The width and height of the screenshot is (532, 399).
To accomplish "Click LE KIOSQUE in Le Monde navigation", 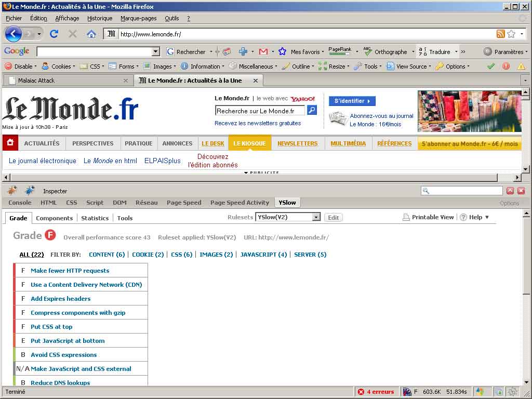I will click(250, 143).
